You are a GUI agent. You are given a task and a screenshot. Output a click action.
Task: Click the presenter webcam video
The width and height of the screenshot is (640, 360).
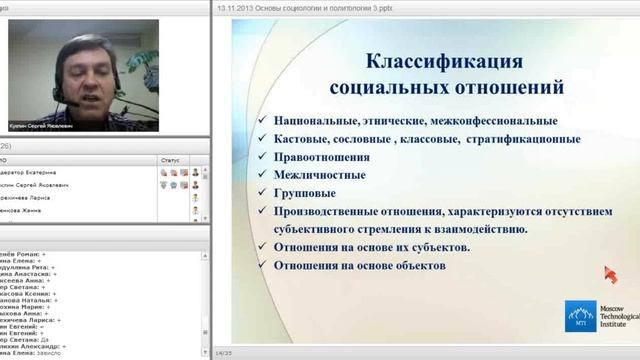[x=83, y=75]
